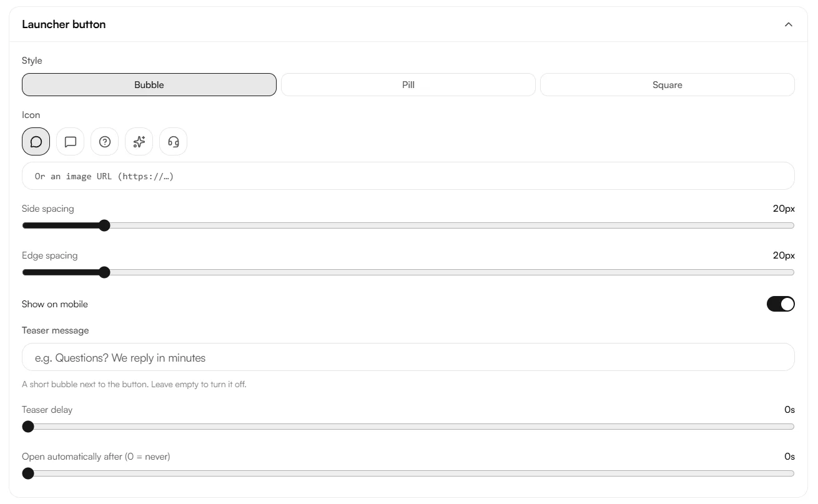Focus the Teaser message text field
The image size is (818, 504).
tap(408, 357)
